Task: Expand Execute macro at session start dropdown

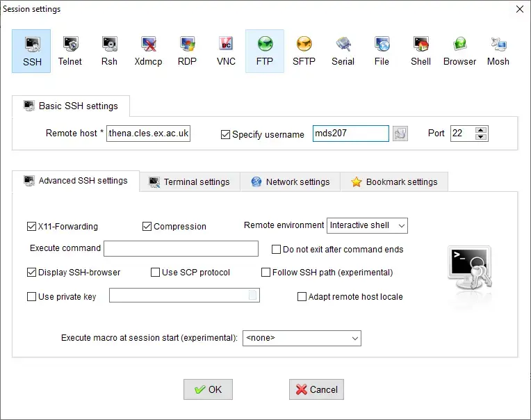Action: pos(302,338)
